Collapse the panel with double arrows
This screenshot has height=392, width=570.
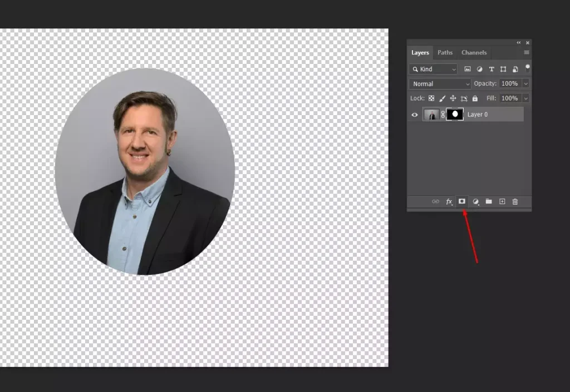coord(518,42)
